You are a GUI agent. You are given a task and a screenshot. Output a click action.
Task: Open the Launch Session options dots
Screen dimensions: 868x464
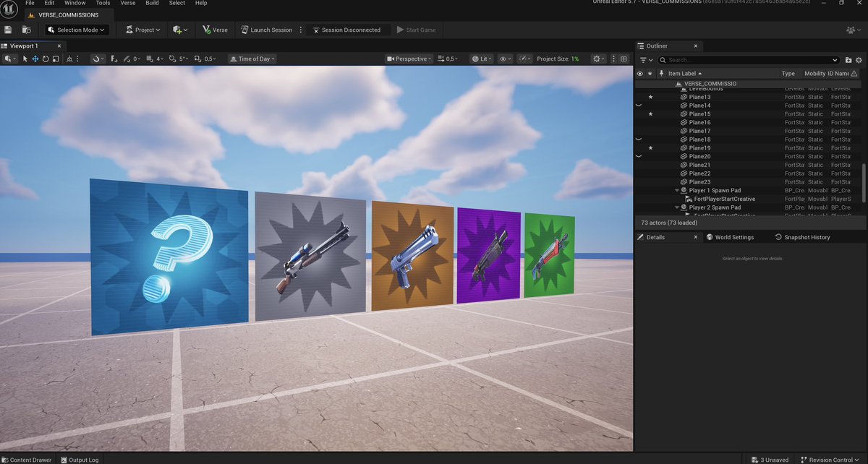point(300,30)
